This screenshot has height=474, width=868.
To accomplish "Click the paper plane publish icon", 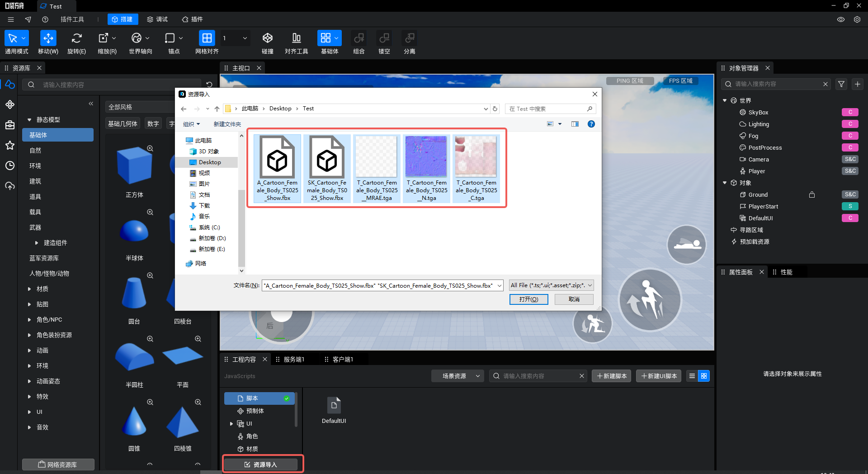I will click(28, 19).
